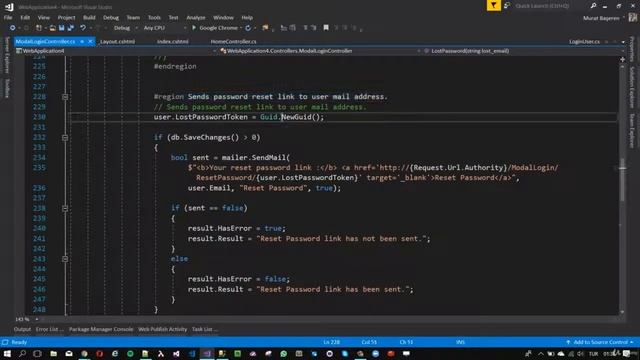This screenshot has height=360, width=640.
Task: Switch to the HomeController.cs tab
Action: click(x=233, y=42)
